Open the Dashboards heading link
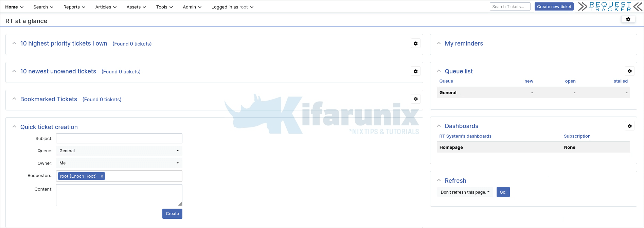 (x=462, y=126)
